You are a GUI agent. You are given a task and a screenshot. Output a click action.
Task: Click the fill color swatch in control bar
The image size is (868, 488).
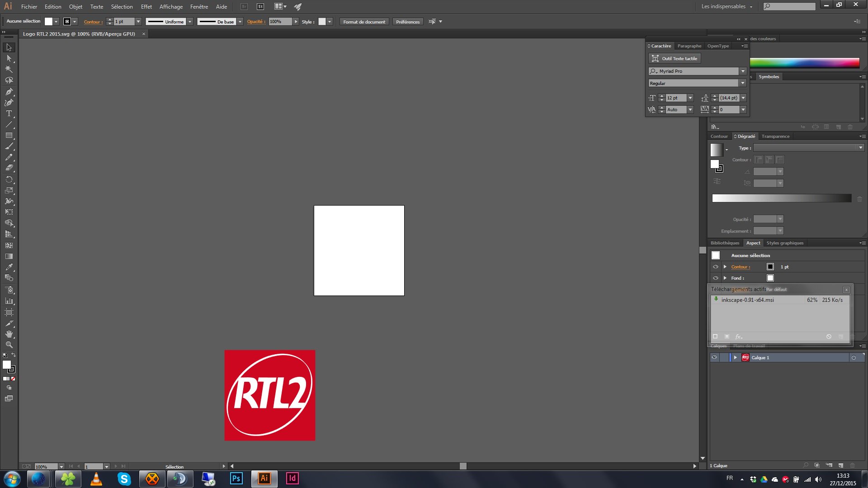48,22
